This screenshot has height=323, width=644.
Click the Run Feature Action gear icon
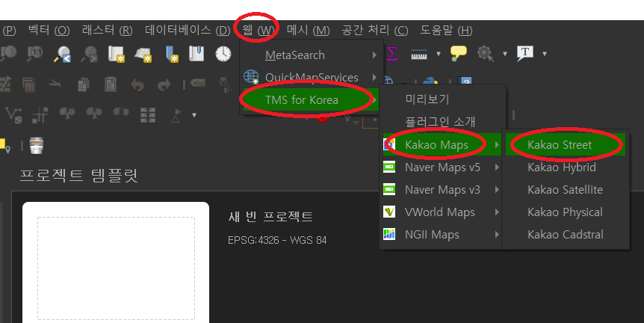(x=485, y=53)
